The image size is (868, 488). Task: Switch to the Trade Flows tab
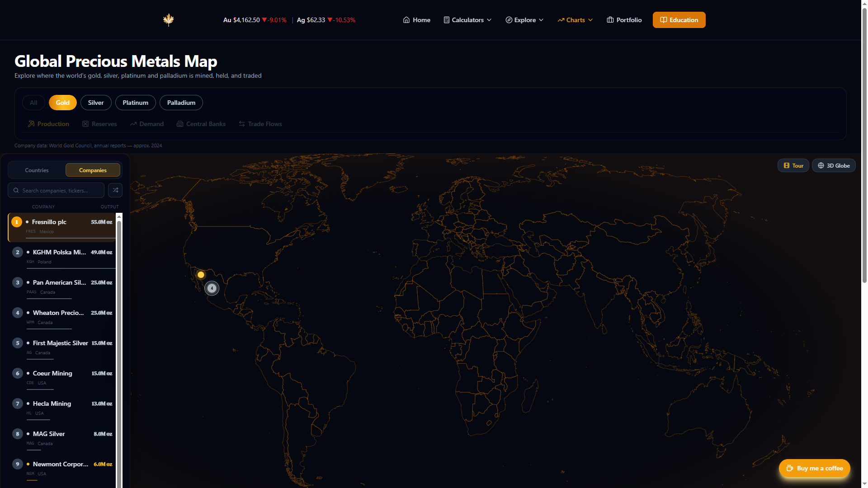click(x=260, y=124)
